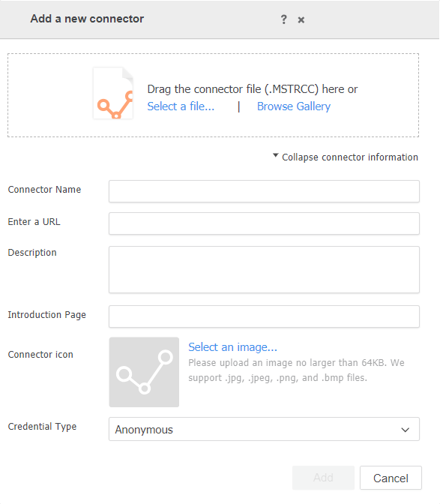Open Select a file link
The height and width of the screenshot is (504, 440).
[181, 106]
